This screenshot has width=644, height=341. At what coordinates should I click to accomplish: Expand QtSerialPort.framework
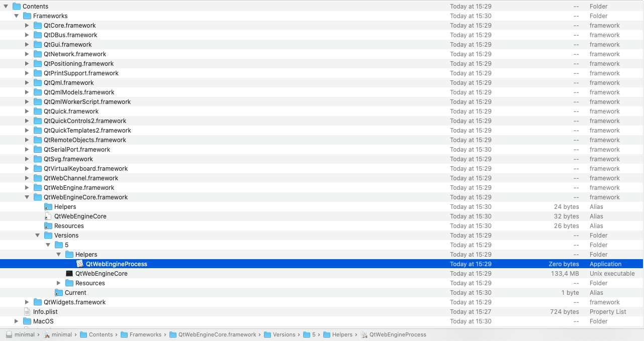pyautogui.click(x=27, y=150)
